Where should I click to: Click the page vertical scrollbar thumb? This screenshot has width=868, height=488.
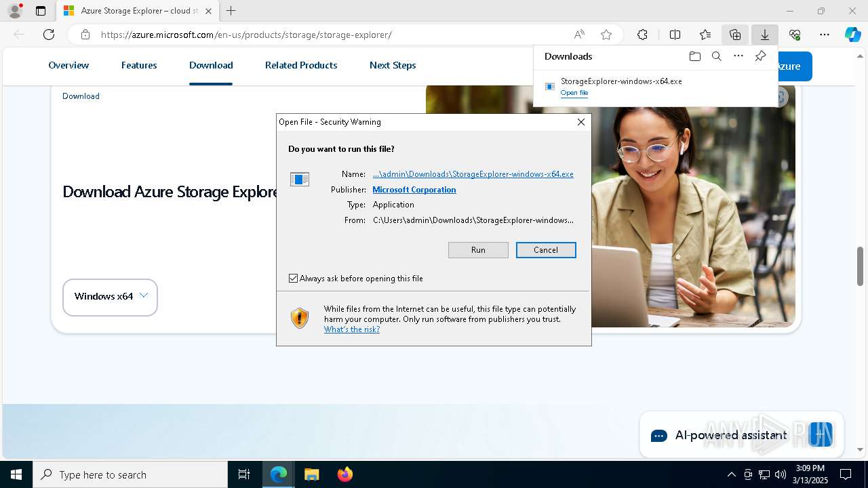860,266
